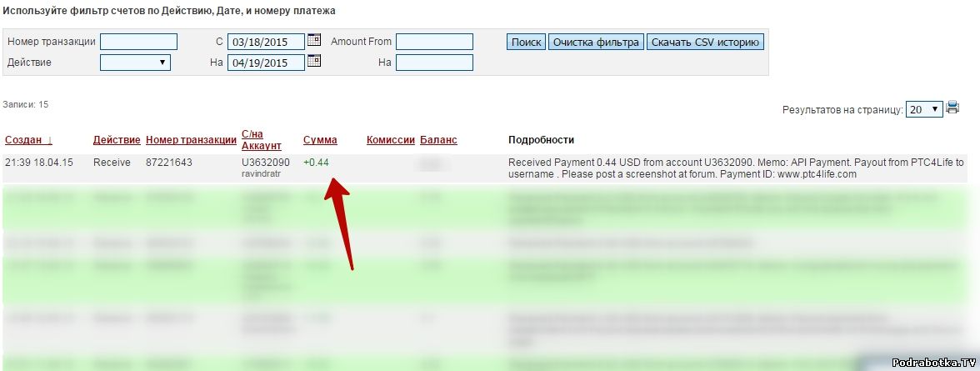
Task: Click Скачать CSV историю button
Action: pos(705,42)
